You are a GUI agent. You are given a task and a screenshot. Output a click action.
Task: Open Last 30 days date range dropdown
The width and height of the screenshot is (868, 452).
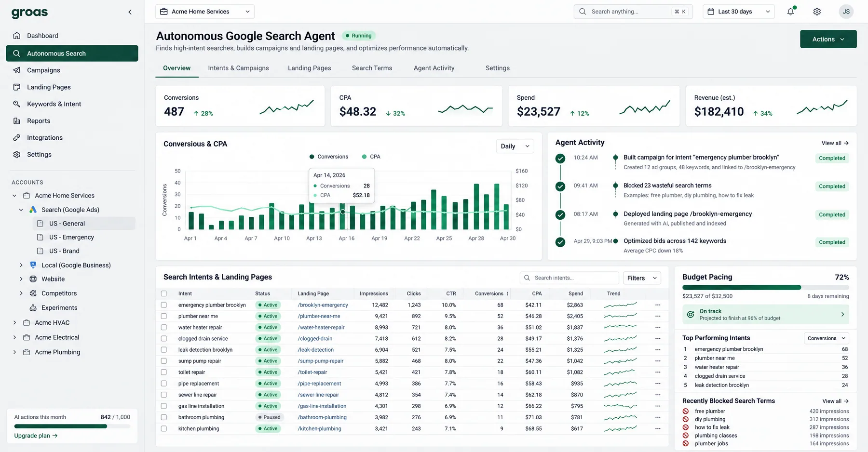coord(739,12)
